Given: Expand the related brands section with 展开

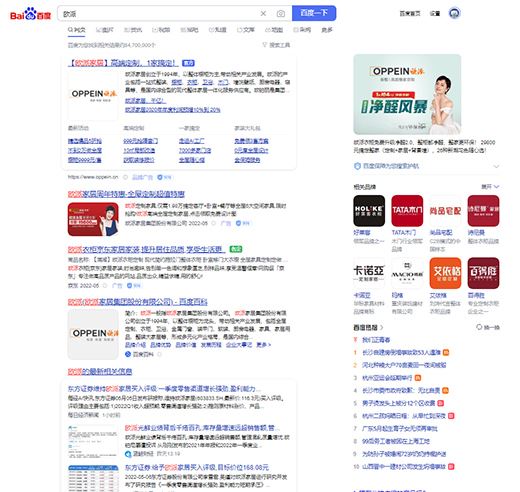Looking at the screenshot, I should (x=490, y=187).
